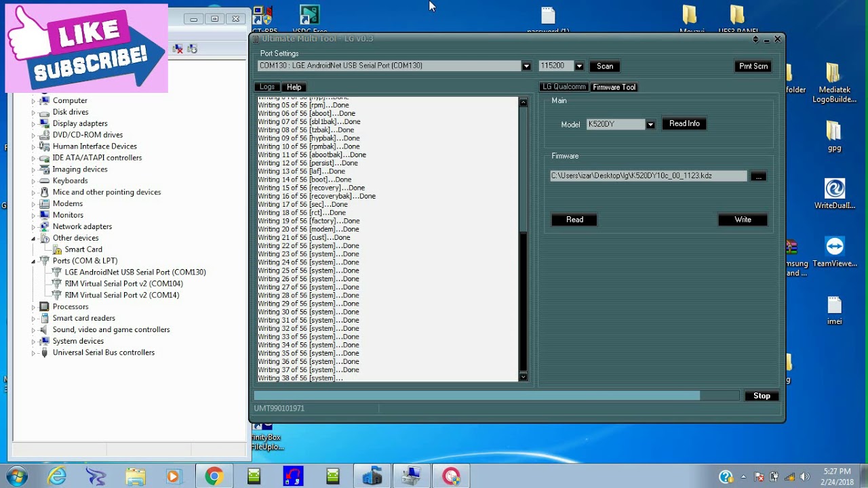Open the Mediatek LogoBuilder desktop folder
868x488 pixels.
834,83
